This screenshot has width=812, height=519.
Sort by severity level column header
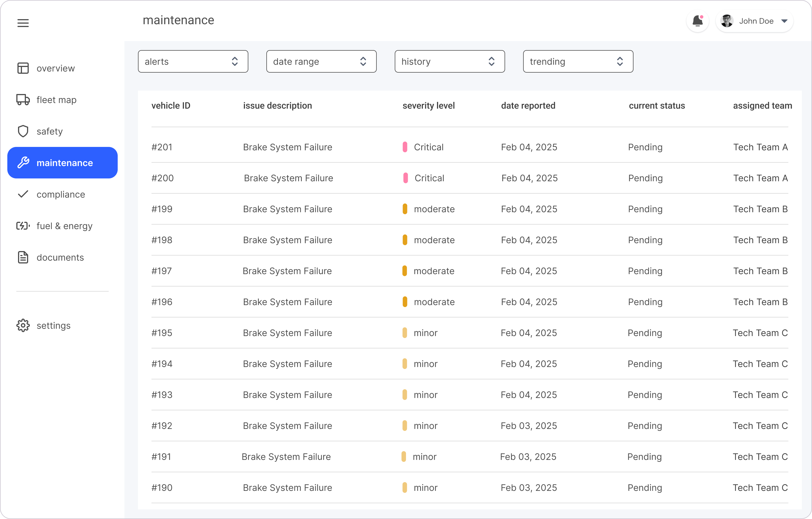click(428, 106)
